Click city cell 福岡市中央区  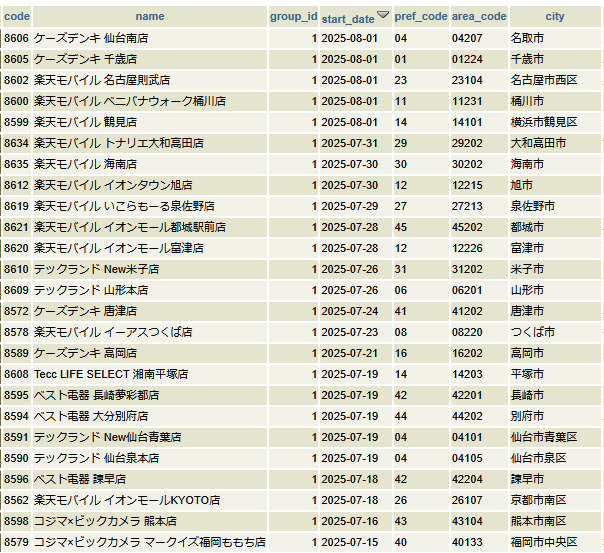[555, 542]
